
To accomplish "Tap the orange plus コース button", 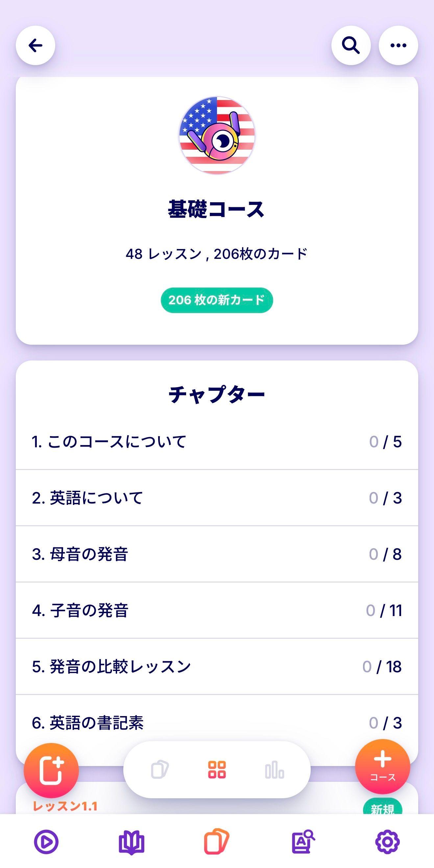I will 382,767.
